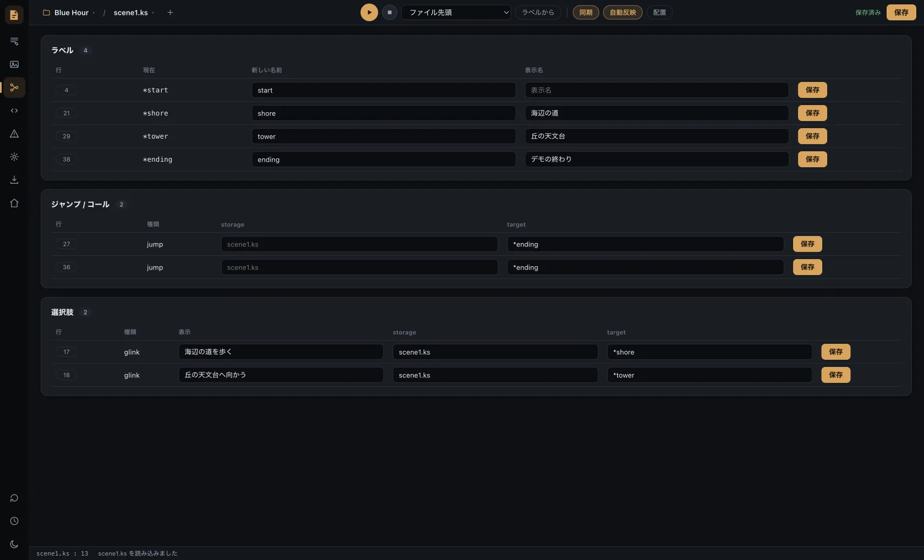Viewport: 924px width, 560px height.
Task: Click the Blue Hour project folder icon
Action: click(x=47, y=13)
